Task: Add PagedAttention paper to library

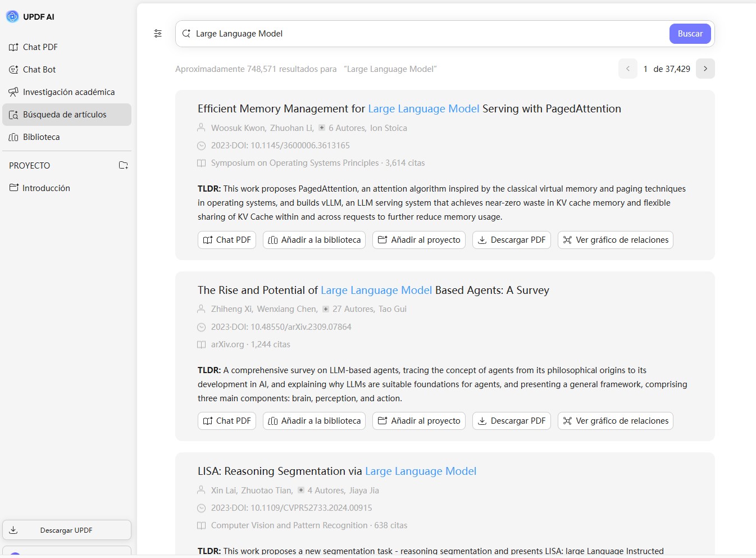Action: 315,240
